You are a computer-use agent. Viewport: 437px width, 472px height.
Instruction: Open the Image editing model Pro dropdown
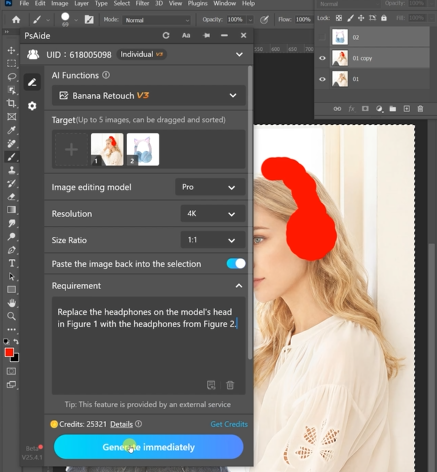pyautogui.click(x=210, y=187)
